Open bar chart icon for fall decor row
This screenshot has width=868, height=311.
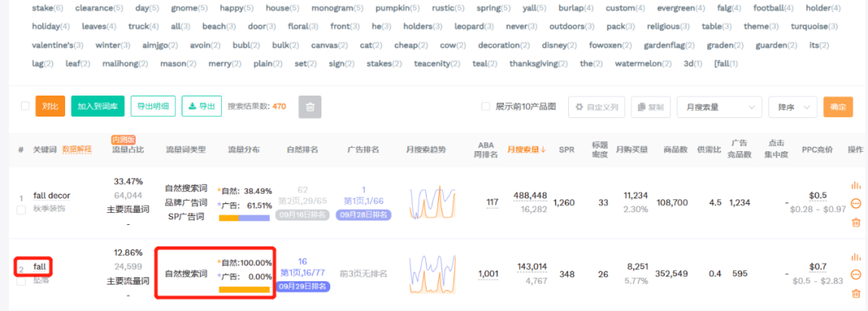[x=856, y=186]
